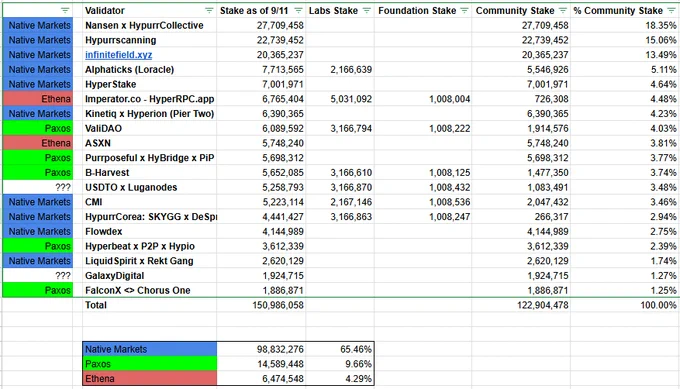Select the ??? tag beside GalaxyDigital
Viewport: 680px width, 389px height.
tap(38, 276)
